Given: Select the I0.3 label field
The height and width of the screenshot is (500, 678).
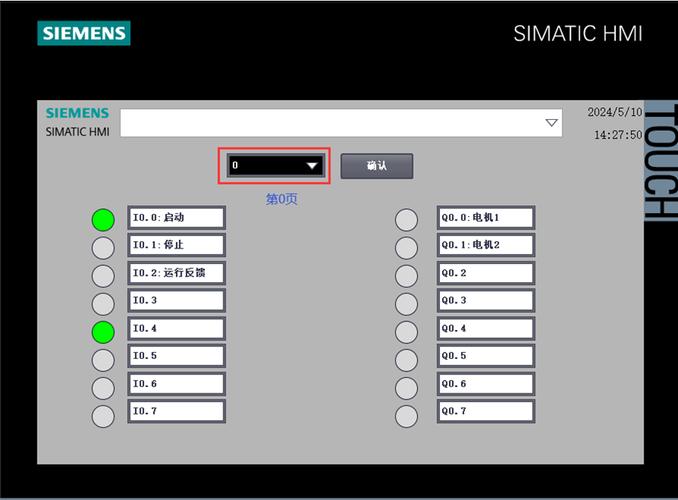Looking at the screenshot, I should [176, 301].
